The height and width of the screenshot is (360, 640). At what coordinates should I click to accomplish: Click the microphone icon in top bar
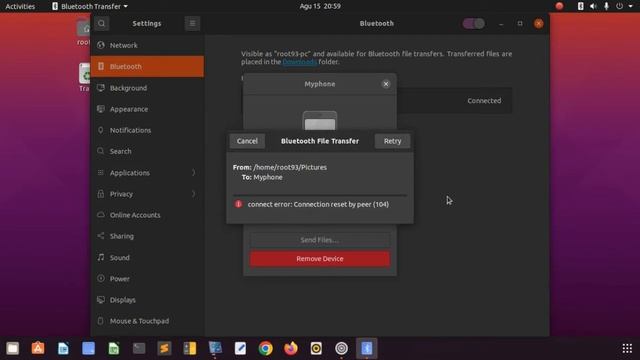[x=606, y=6]
